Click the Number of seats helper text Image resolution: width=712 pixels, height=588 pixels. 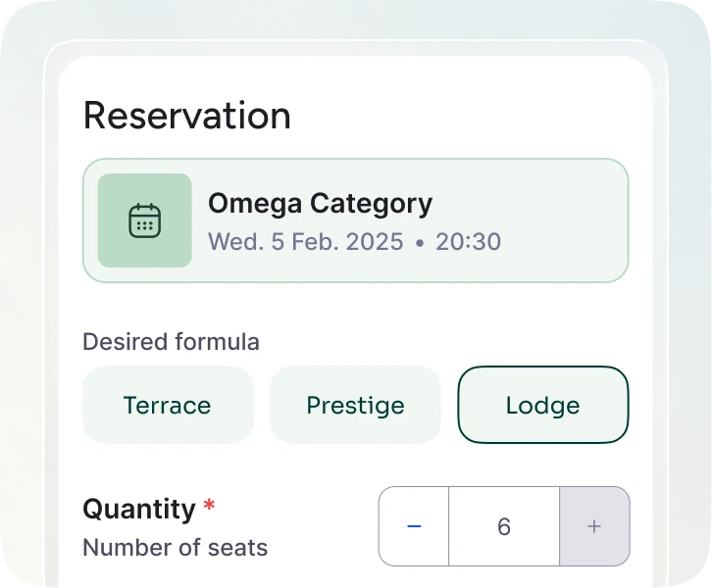(x=175, y=547)
